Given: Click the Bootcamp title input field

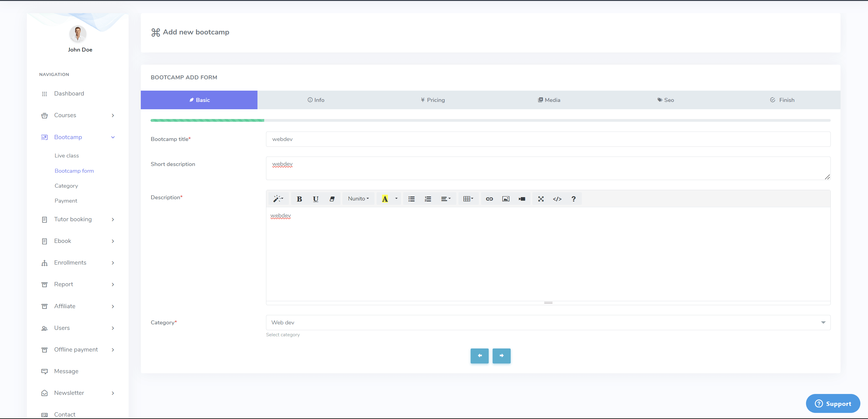Looking at the screenshot, I should click(548, 139).
